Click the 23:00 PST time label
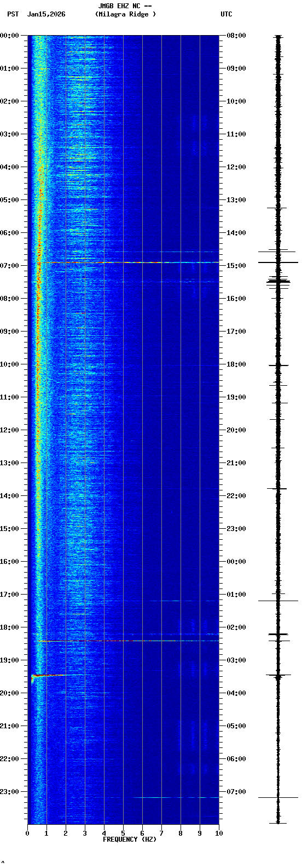The width and height of the screenshot is (302, 868). tap(9, 792)
